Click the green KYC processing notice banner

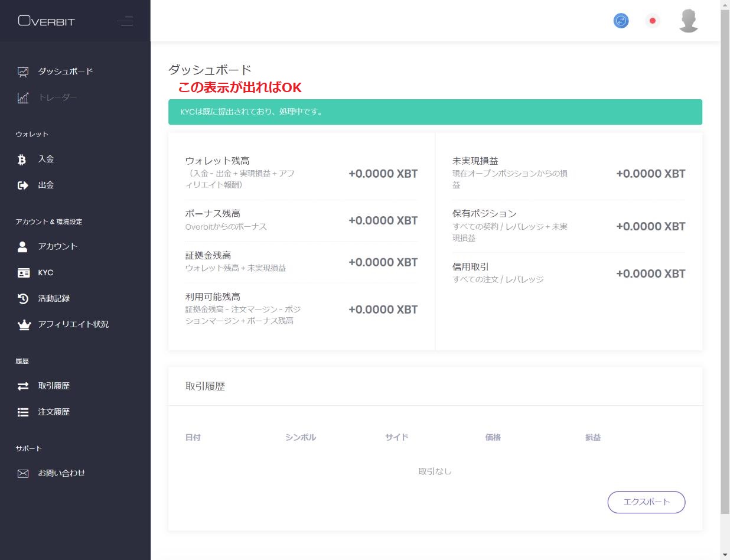pyautogui.click(x=435, y=112)
